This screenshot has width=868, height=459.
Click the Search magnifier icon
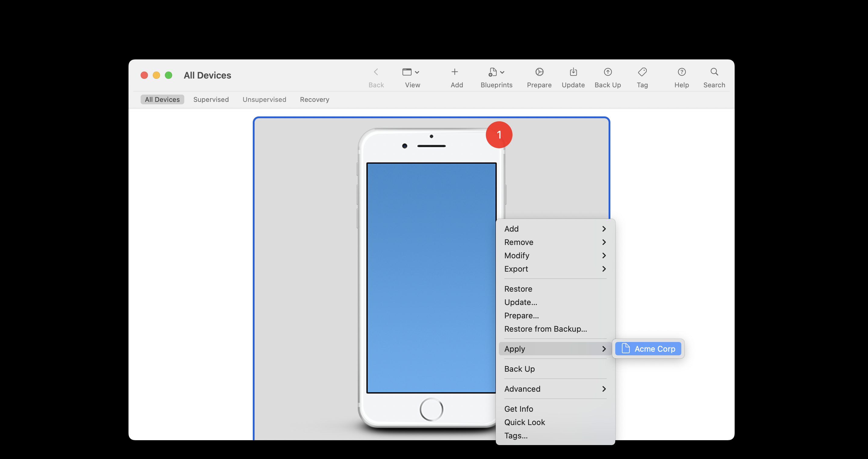point(714,72)
